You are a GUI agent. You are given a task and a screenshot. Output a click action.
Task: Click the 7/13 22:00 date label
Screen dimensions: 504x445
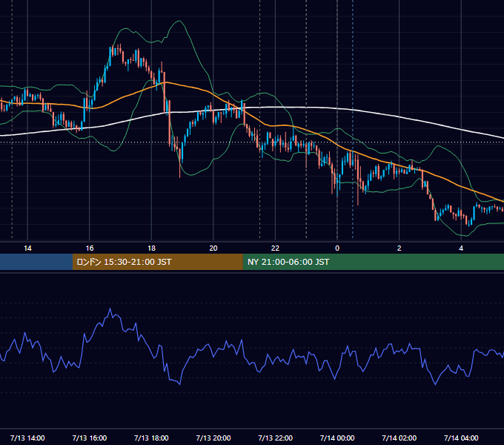coord(276,438)
